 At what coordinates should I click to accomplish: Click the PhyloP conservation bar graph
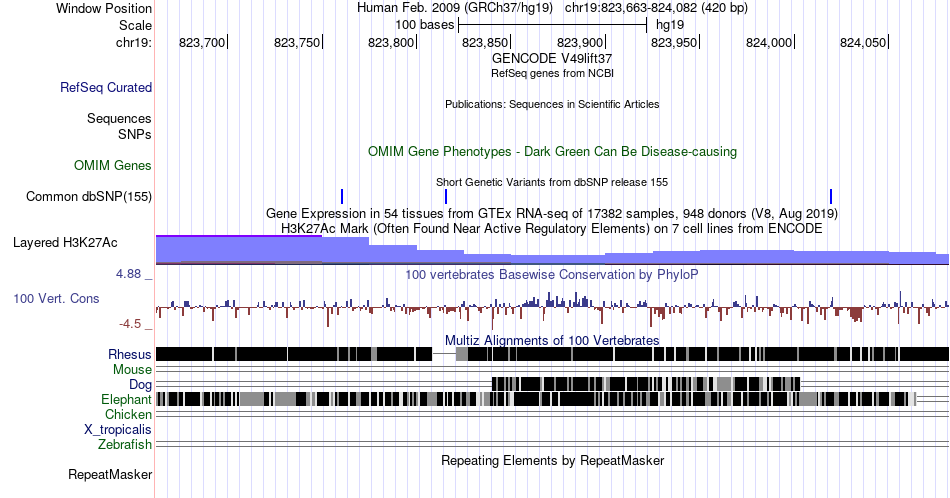pos(552,308)
